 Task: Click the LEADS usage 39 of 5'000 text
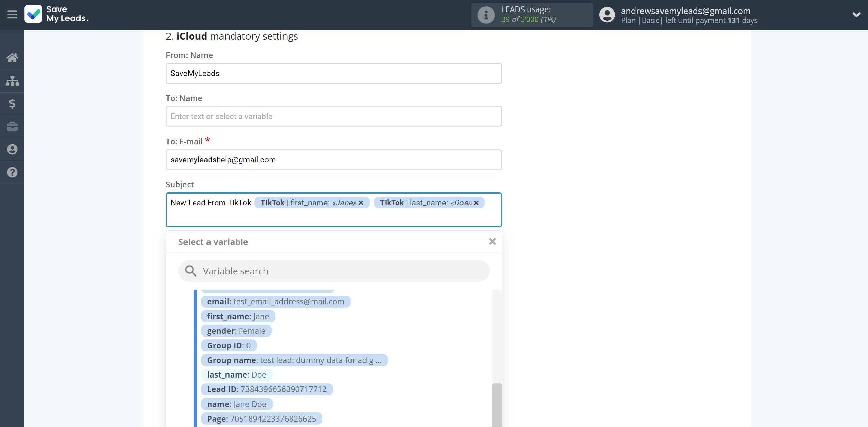click(528, 19)
